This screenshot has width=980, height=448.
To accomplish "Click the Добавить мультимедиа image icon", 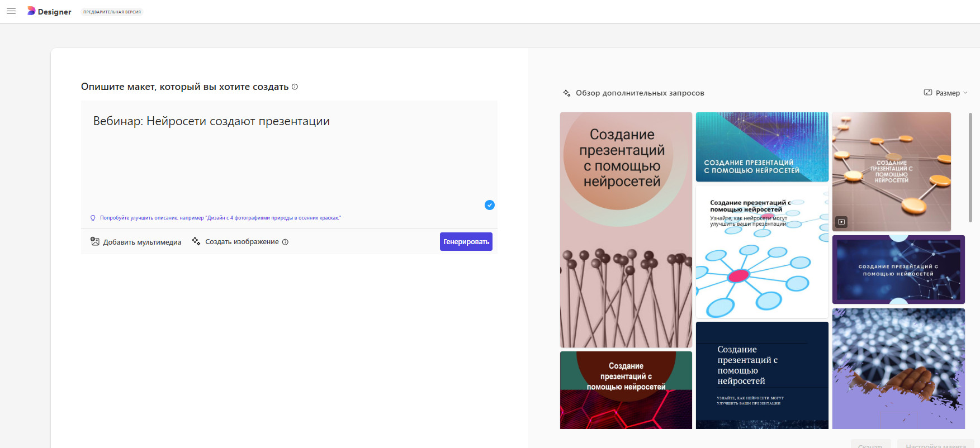I will 95,241.
